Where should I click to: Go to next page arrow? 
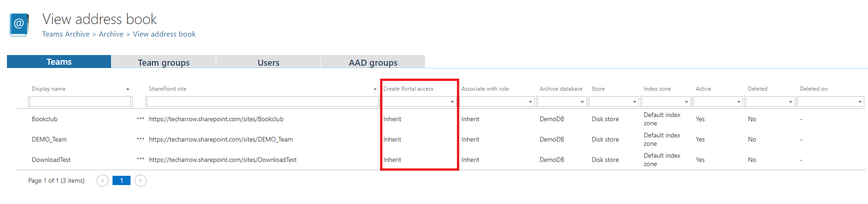[140, 180]
